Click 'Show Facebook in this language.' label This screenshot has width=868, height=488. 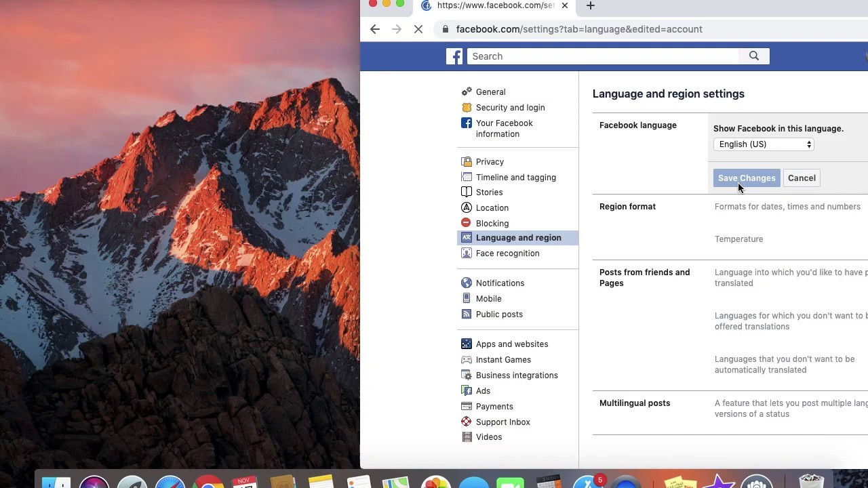pyautogui.click(x=778, y=129)
